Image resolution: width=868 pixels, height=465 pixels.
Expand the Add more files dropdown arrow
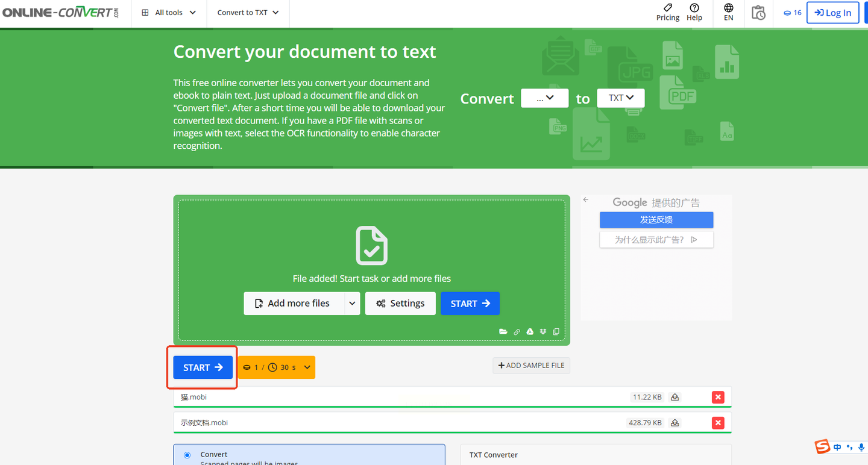[352, 304]
